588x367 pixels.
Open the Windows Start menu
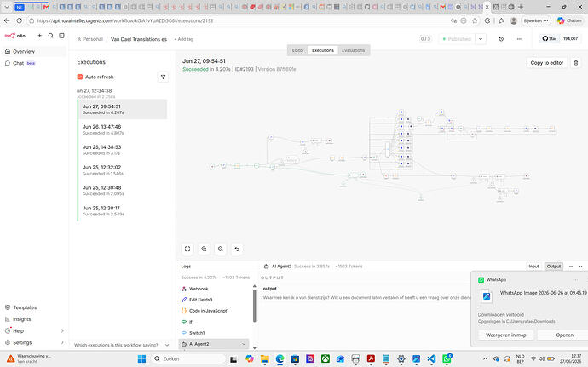click(141, 358)
